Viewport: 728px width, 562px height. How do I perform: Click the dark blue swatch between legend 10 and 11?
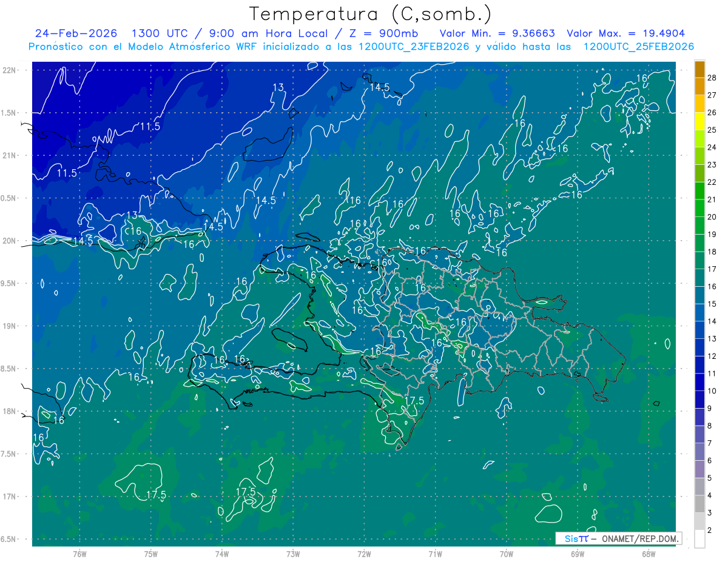[x=699, y=382]
